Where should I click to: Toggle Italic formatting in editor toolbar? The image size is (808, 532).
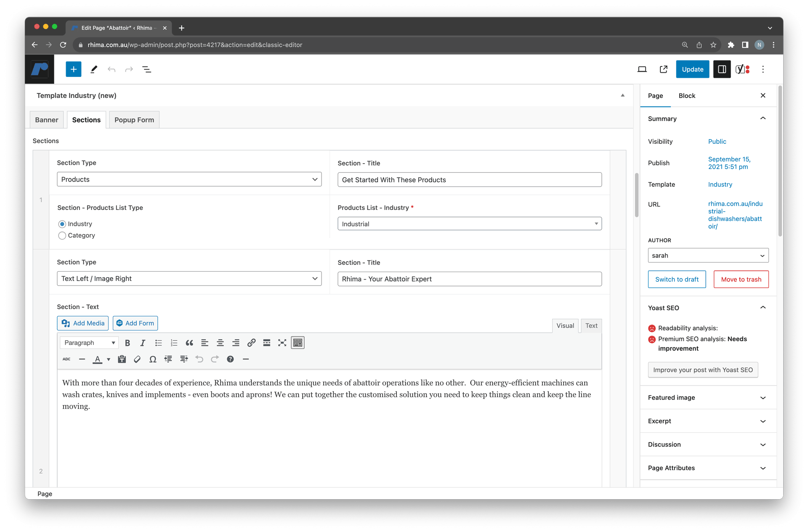tap(143, 343)
